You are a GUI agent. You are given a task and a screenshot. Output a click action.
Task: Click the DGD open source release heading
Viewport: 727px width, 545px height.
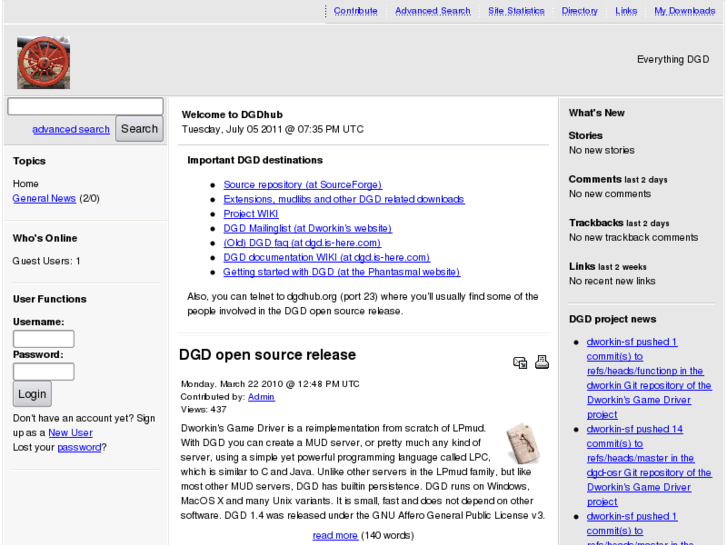[x=267, y=354]
